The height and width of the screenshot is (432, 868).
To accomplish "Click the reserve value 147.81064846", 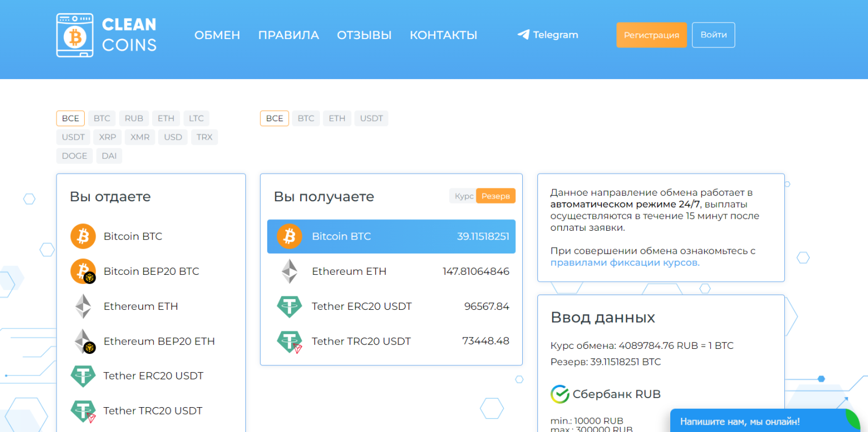I will click(476, 271).
